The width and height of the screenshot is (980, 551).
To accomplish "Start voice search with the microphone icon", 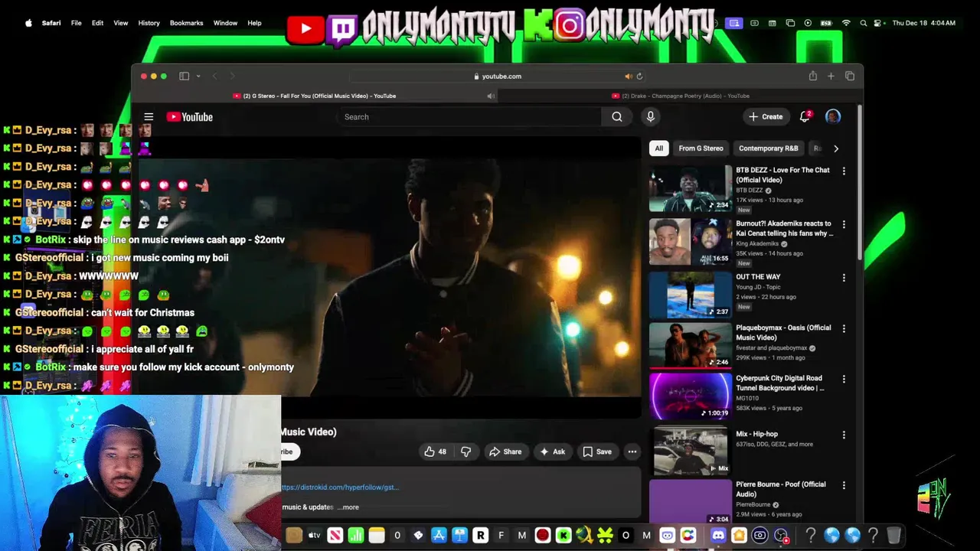I will click(x=650, y=116).
